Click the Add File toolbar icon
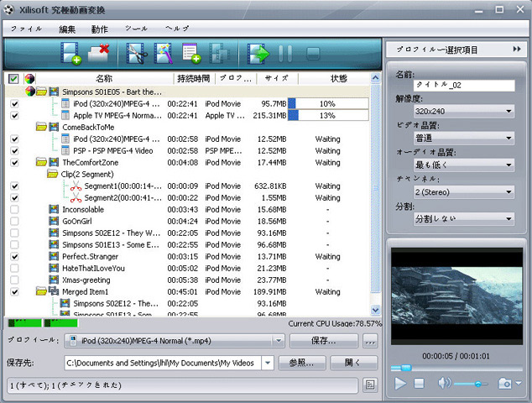532x403 pixels. point(70,55)
